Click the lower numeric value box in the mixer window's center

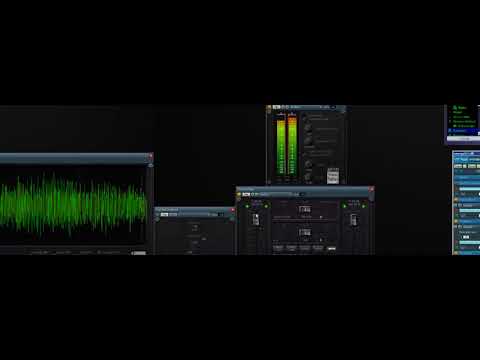click(x=305, y=232)
